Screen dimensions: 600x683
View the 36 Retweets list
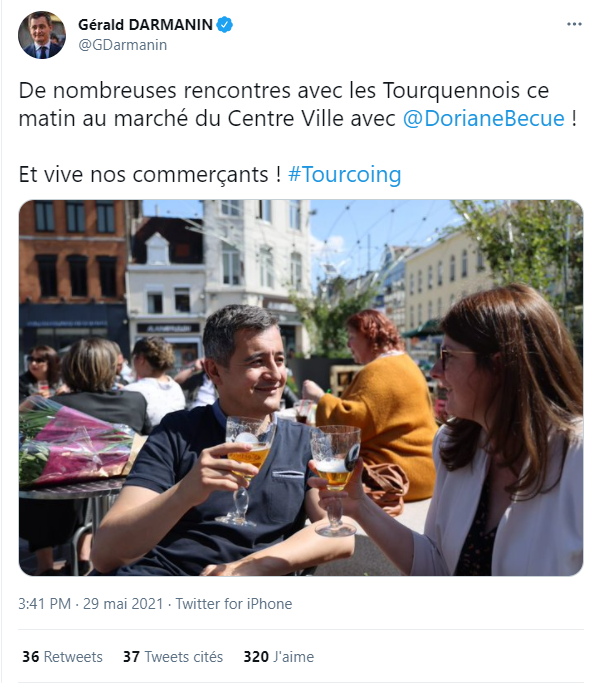coord(62,656)
